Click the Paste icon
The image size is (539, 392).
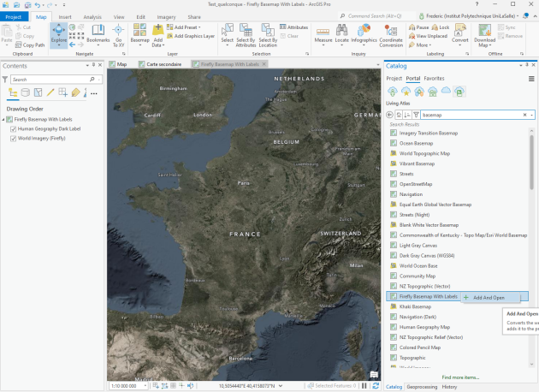pyautogui.click(x=7, y=31)
